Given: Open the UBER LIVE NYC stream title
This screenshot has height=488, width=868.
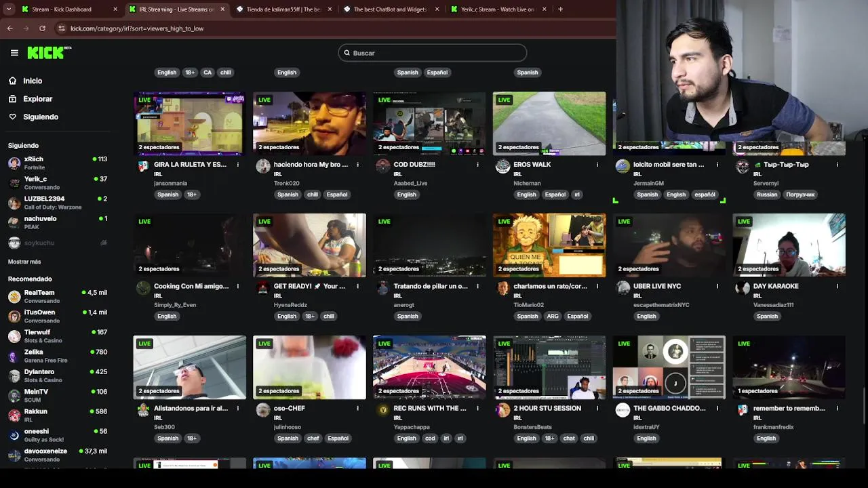Looking at the screenshot, I should pos(657,286).
